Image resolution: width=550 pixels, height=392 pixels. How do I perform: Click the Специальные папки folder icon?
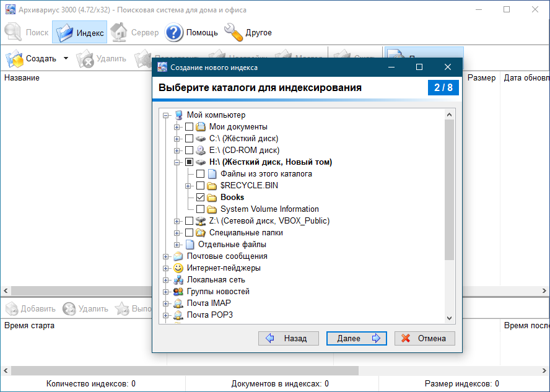click(201, 233)
